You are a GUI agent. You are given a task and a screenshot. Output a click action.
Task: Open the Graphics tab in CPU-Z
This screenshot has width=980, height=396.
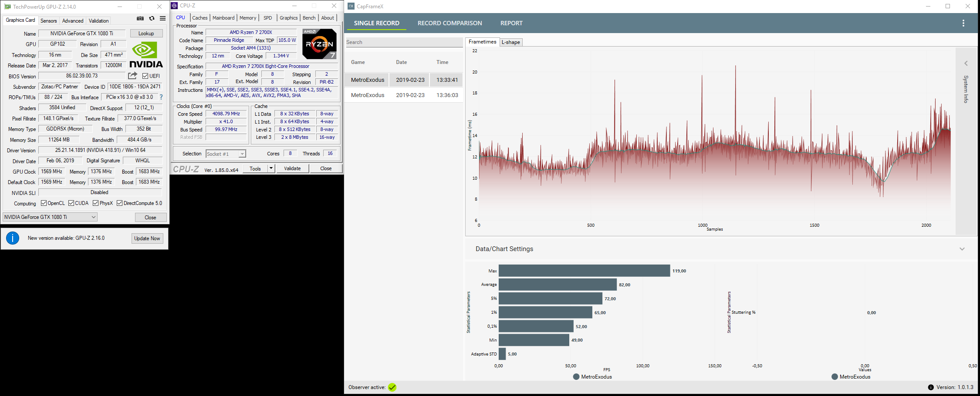coord(289,18)
